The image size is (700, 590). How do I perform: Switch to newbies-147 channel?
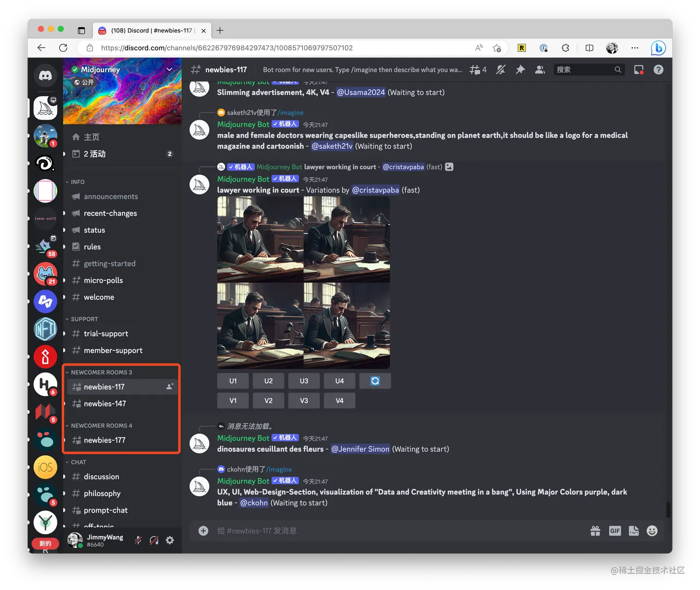(x=123, y=404)
